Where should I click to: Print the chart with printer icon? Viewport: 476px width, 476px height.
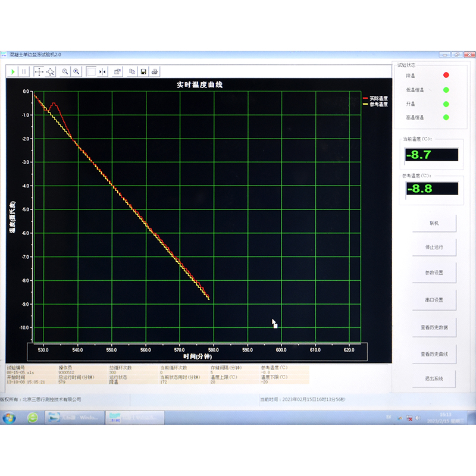tap(155, 71)
